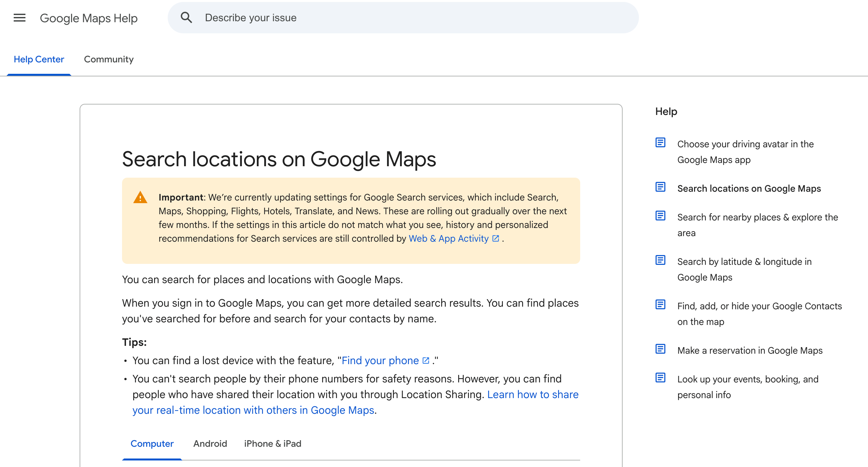This screenshot has height=467, width=868.
Task: Click article icon beside Choose your driving avatar
Action: tap(660, 143)
